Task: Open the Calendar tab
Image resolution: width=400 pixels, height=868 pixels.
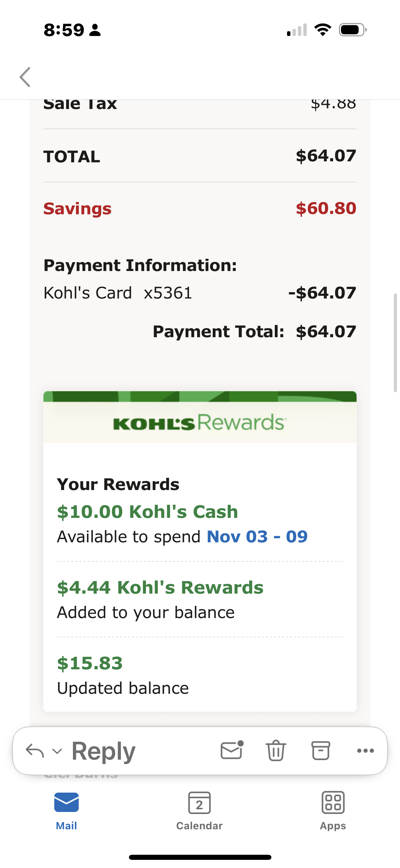Action: [x=199, y=811]
